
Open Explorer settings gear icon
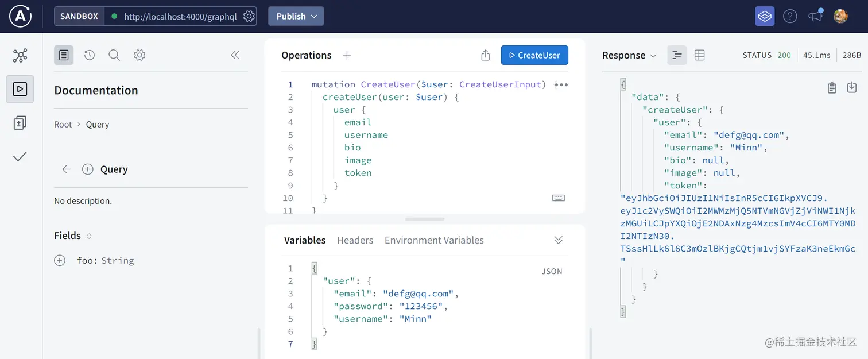click(x=139, y=55)
